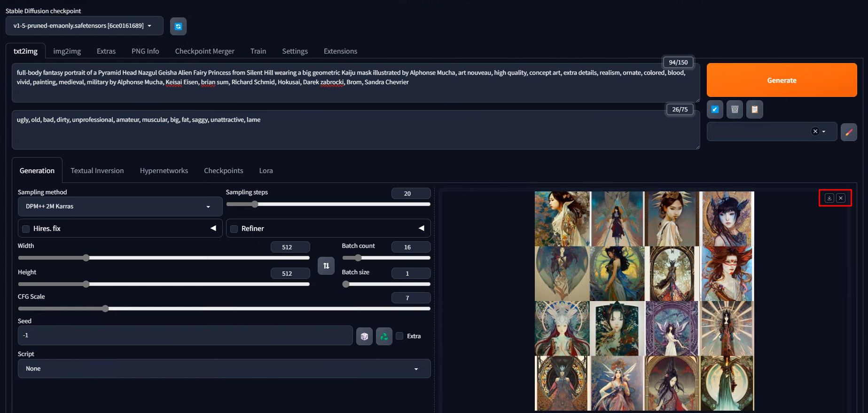Expand the Refiner section triangle
This screenshot has height=413, width=868.
422,228
